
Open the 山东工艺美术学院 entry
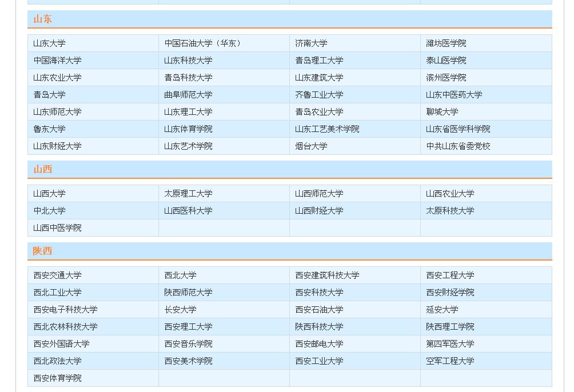[327, 129]
